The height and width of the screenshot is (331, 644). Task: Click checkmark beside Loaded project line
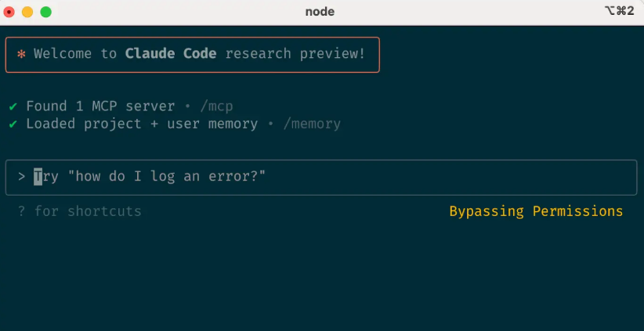tap(13, 124)
